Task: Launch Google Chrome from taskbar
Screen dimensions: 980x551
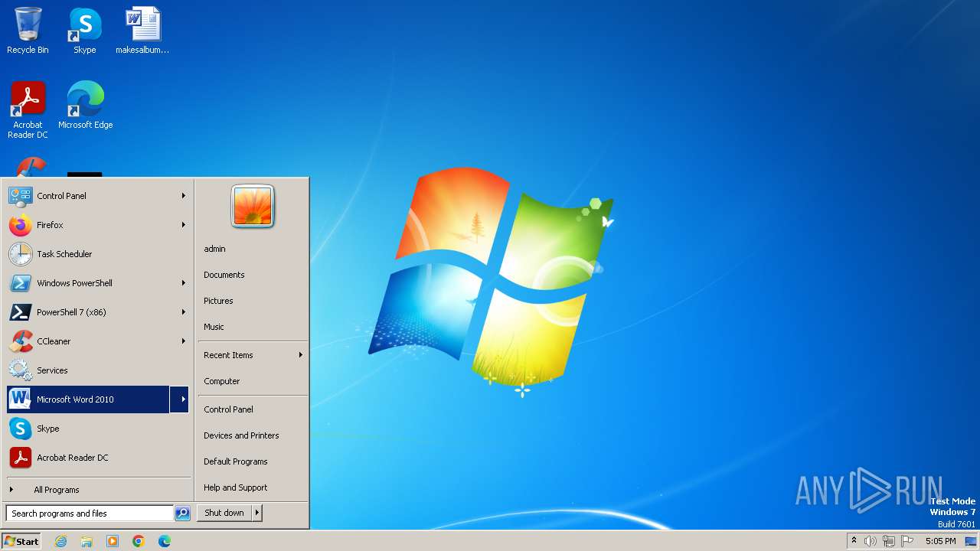Action: pyautogui.click(x=139, y=541)
